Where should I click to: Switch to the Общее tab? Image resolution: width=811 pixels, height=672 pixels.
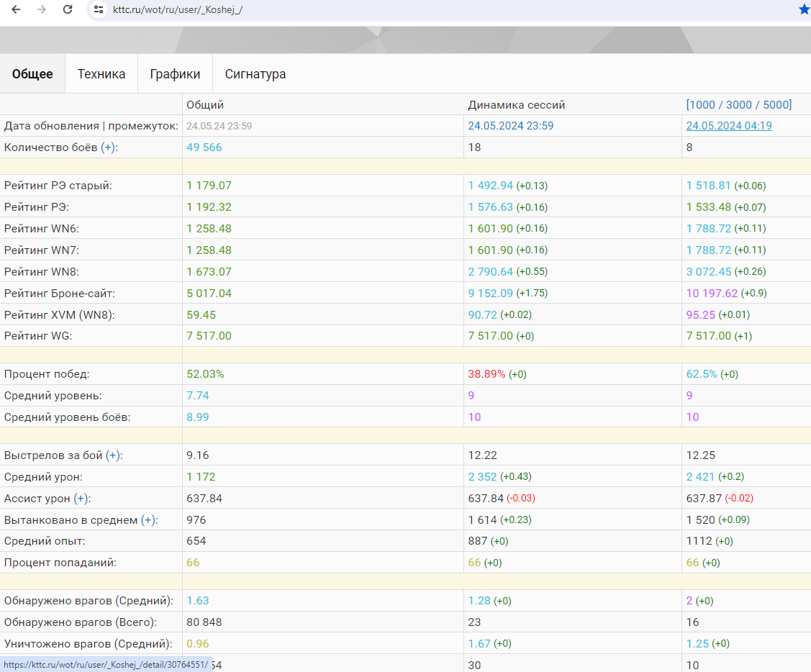coord(32,74)
